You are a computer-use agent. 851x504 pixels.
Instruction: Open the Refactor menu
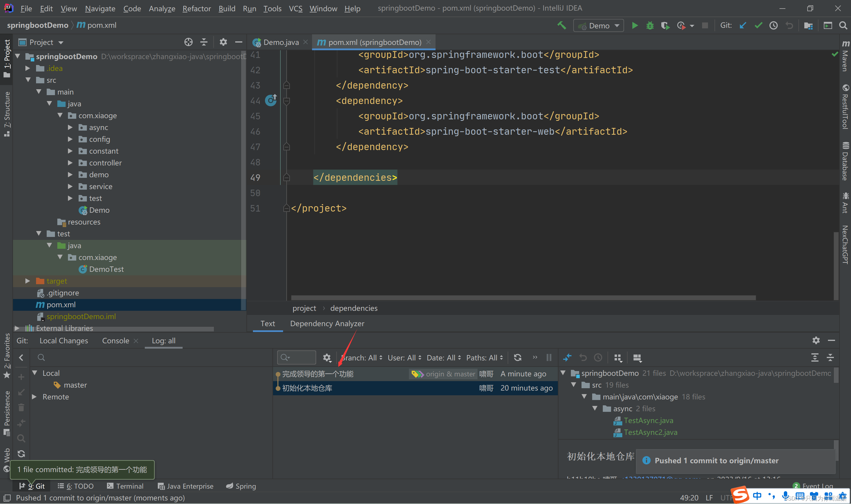pyautogui.click(x=196, y=9)
